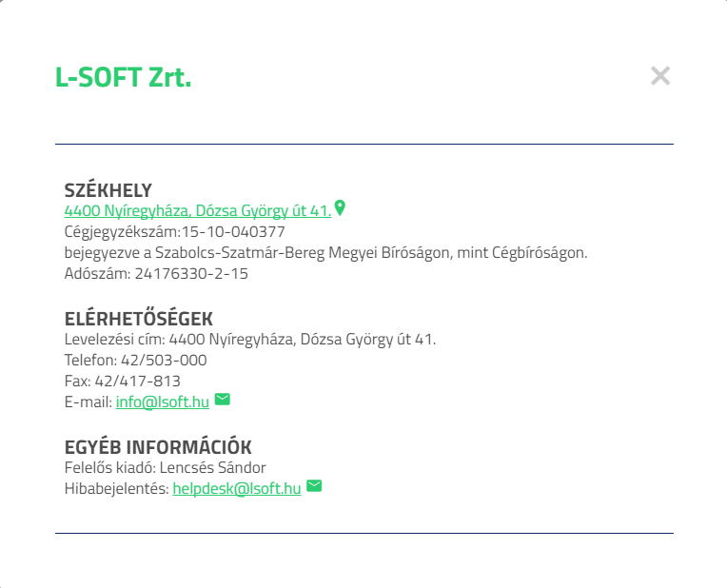Viewport: 727px width, 588px height.
Task: Click the Cégjegyzékszám 15-10-040377 line
Action: (x=175, y=231)
